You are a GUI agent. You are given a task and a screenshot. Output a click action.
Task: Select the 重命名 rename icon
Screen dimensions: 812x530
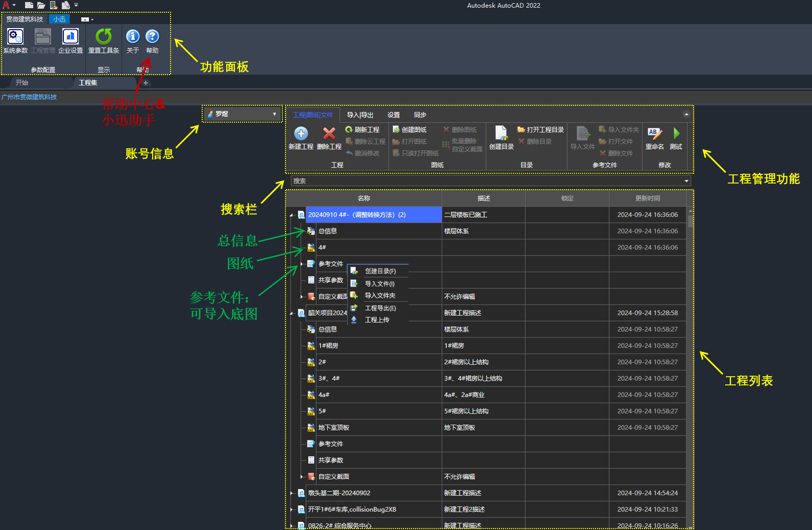654,133
